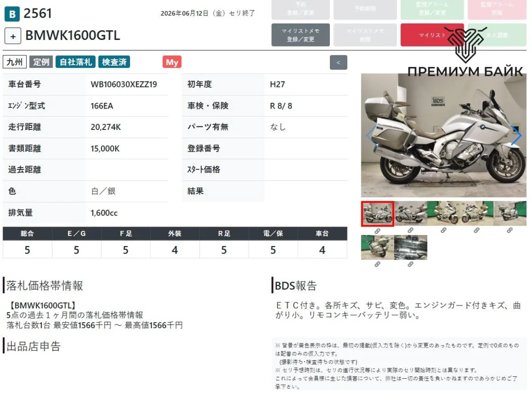Click mileage value 20,274K

[x=106, y=127]
